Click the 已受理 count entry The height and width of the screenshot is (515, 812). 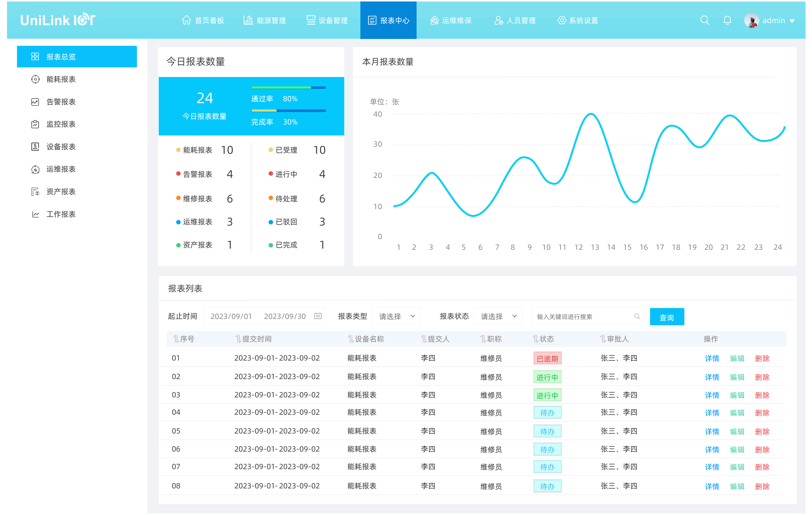[297, 150]
